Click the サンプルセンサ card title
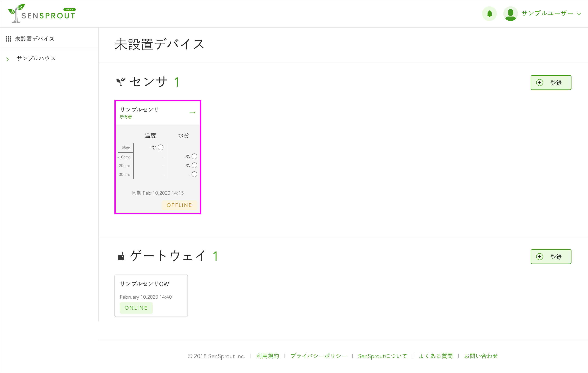Image resolution: width=588 pixels, height=373 pixels. 139,109
